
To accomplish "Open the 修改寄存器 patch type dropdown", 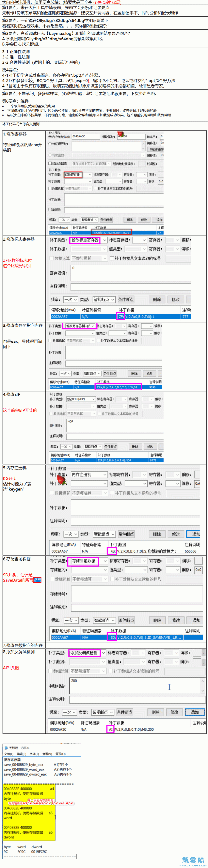I will 78,175.
